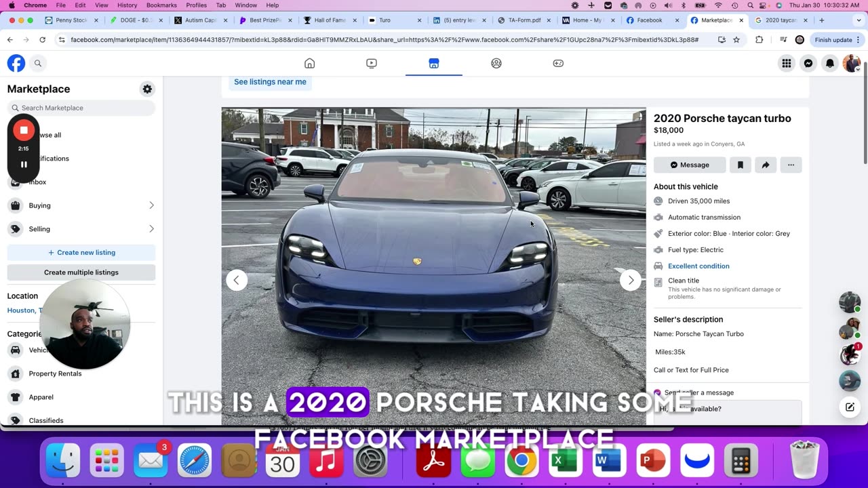Reload the page in Chrome
868x488 pixels.
[42, 40]
